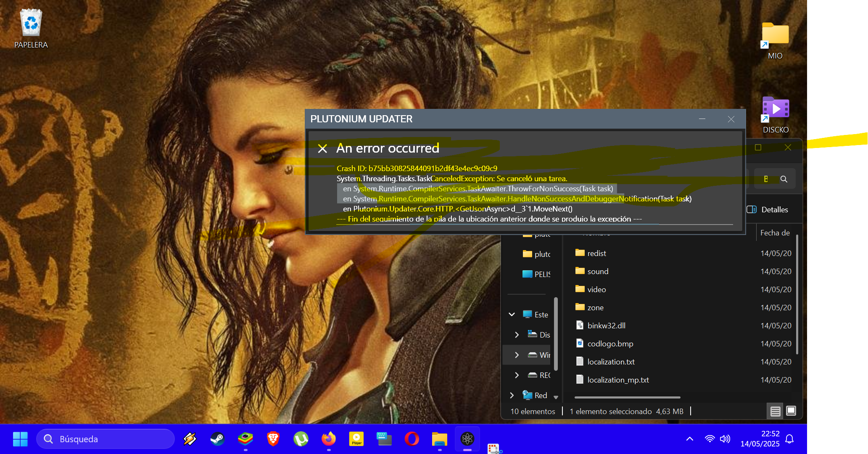
Task: Show hidden tray icons chevron
Action: [690, 439]
